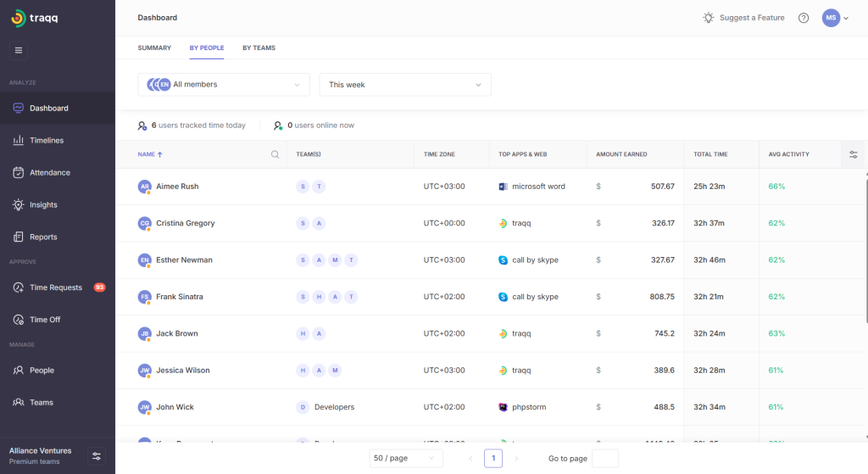The image size is (868, 474).
Task: Open column settings filter icon in table header
Action: [853, 154]
